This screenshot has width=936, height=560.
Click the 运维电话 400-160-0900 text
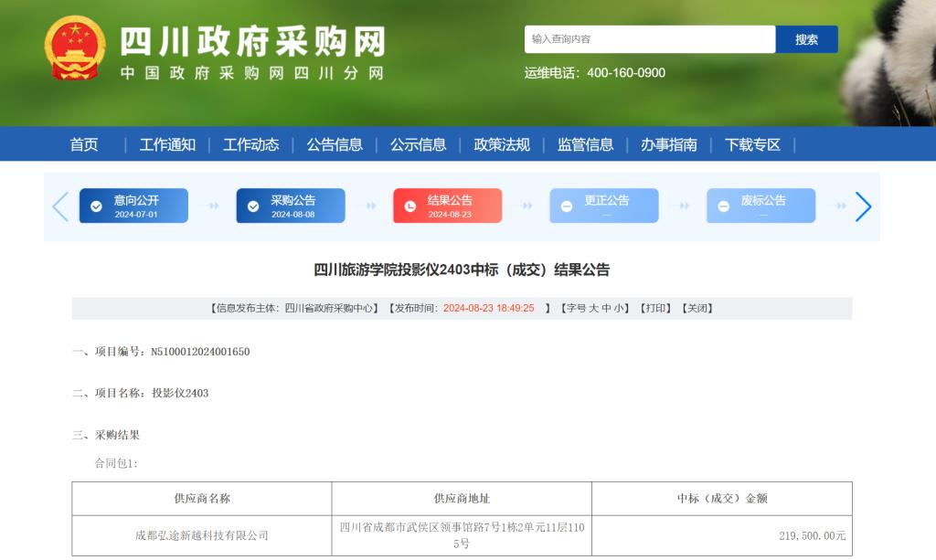tap(594, 73)
